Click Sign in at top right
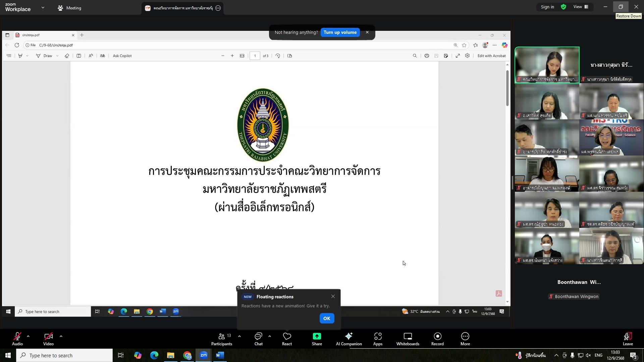 [547, 7]
